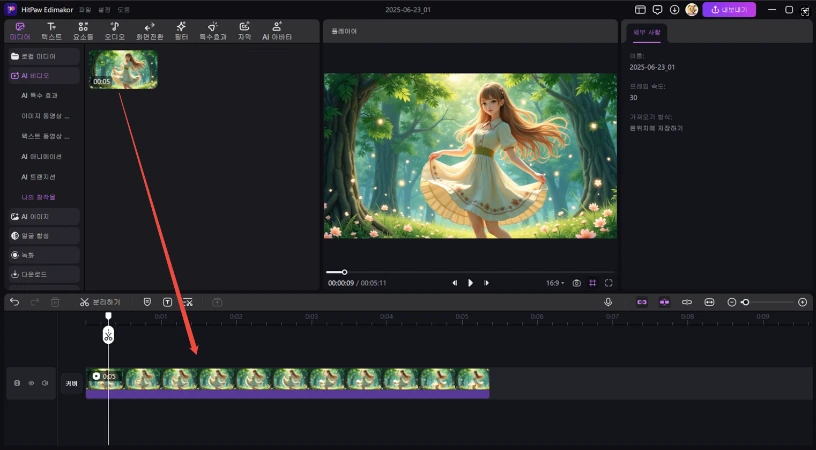816x450 pixels.
Task: Toggle the preview crop grid icon
Action: (593, 283)
